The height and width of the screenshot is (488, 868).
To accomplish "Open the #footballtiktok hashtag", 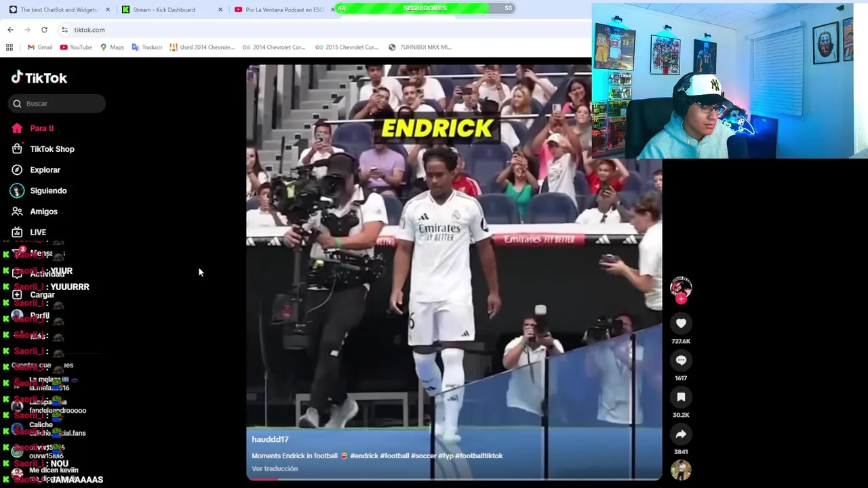I will coord(479,456).
